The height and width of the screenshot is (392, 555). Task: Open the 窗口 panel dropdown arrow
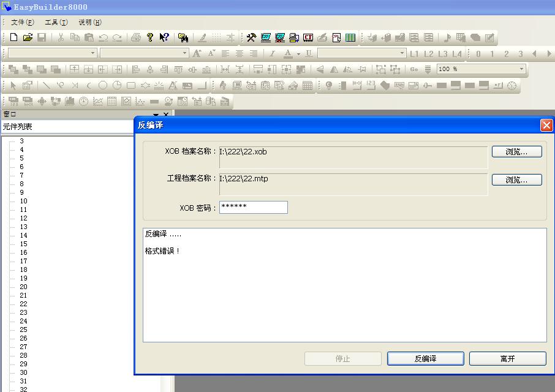pos(156,115)
